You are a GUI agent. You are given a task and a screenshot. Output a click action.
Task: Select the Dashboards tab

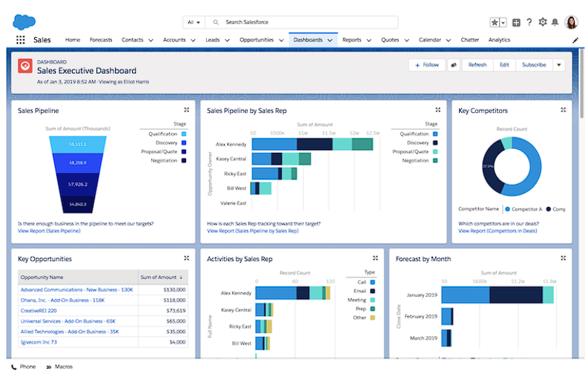click(x=308, y=40)
